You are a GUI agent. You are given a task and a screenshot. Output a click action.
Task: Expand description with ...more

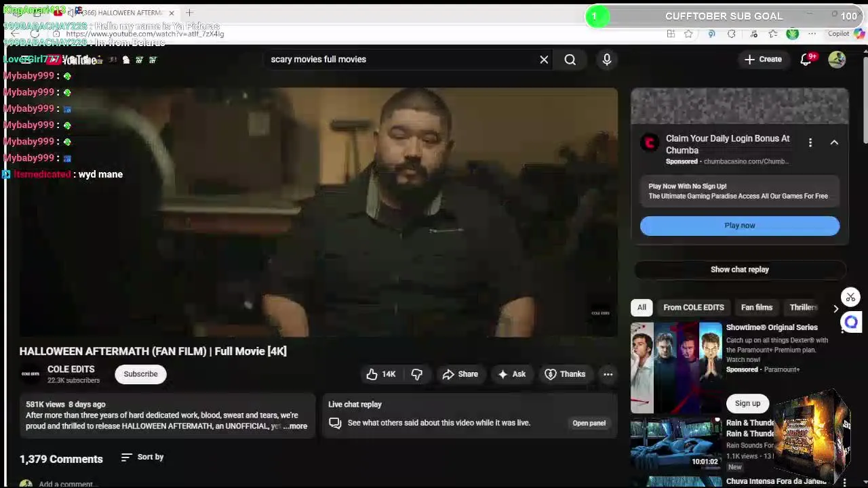[295, 426]
